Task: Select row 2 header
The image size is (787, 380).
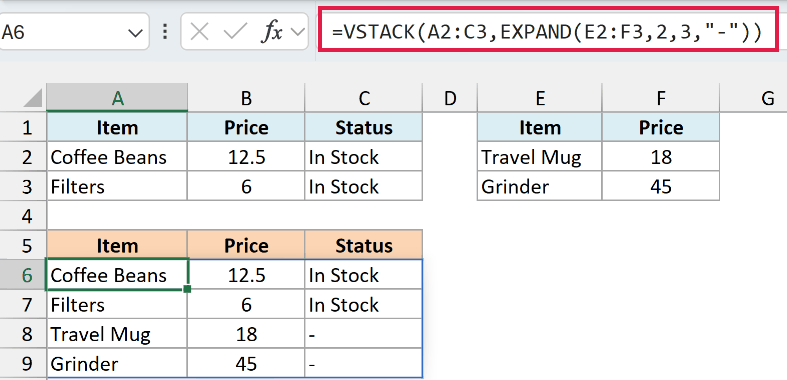Action: tap(23, 157)
